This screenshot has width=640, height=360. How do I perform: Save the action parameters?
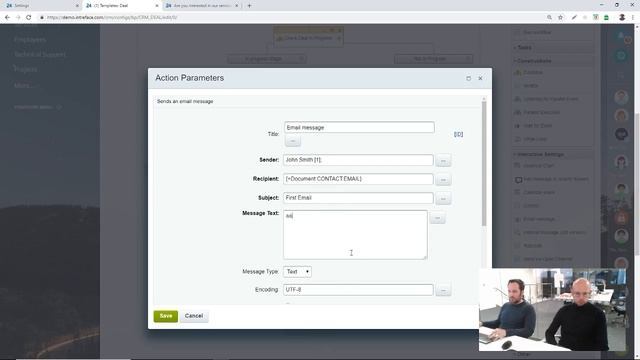[166, 316]
